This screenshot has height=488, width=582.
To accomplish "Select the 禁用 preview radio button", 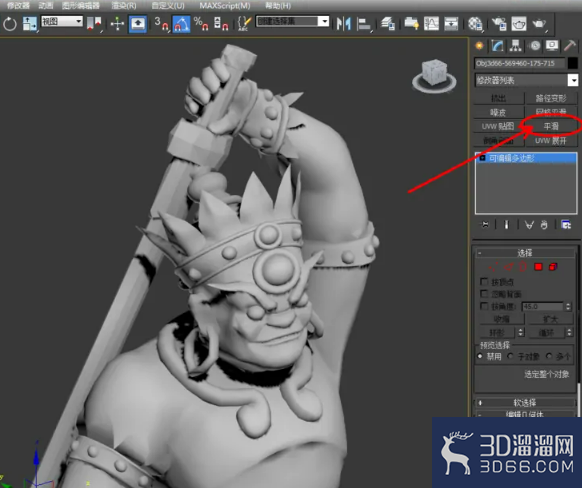I will (480, 356).
